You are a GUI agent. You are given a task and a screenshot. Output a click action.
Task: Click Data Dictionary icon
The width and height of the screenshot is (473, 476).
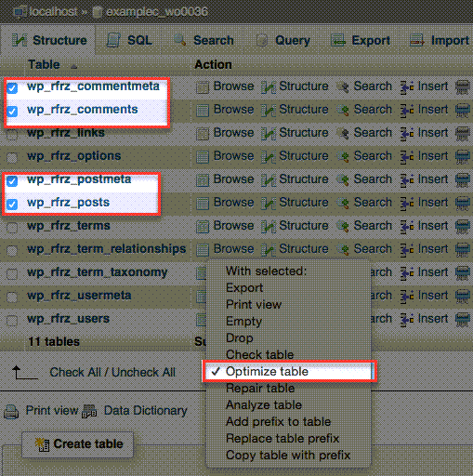pyautogui.click(x=89, y=412)
